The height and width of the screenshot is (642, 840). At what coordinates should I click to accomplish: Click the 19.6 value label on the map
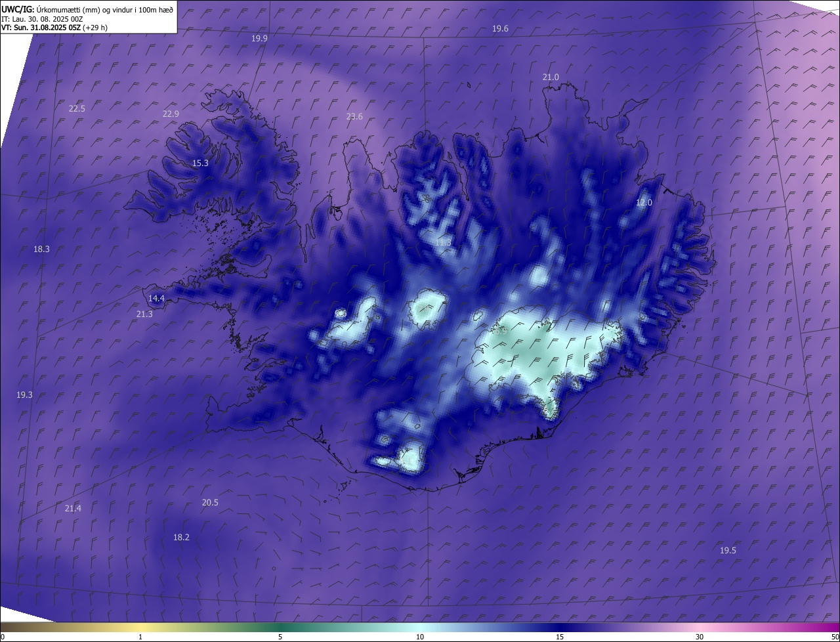tap(500, 28)
